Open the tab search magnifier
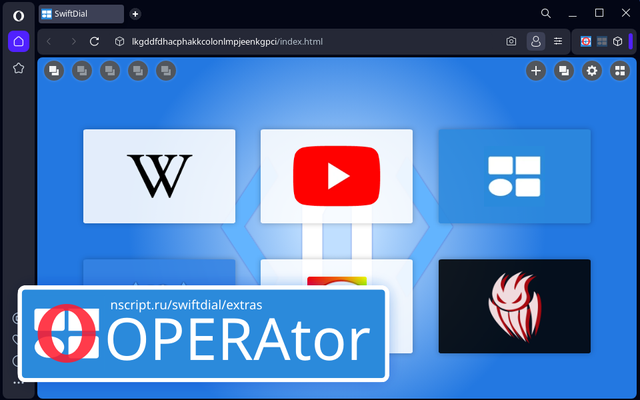The image size is (640, 400). coord(546,13)
